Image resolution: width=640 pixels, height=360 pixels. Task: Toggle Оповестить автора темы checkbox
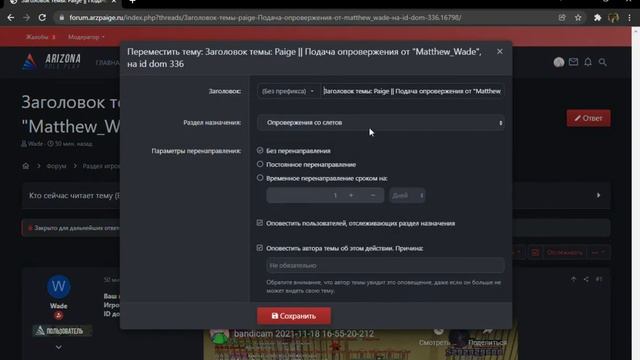point(260,248)
